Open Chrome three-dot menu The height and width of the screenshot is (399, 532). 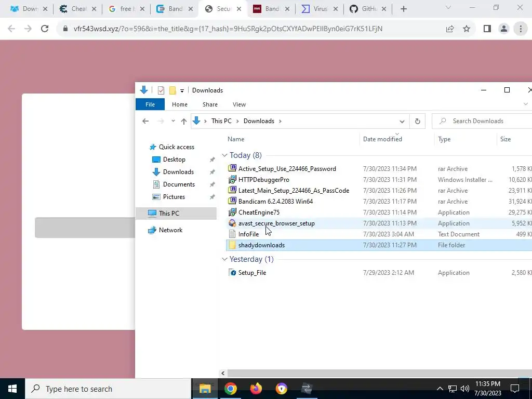pyautogui.click(x=521, y=29)
